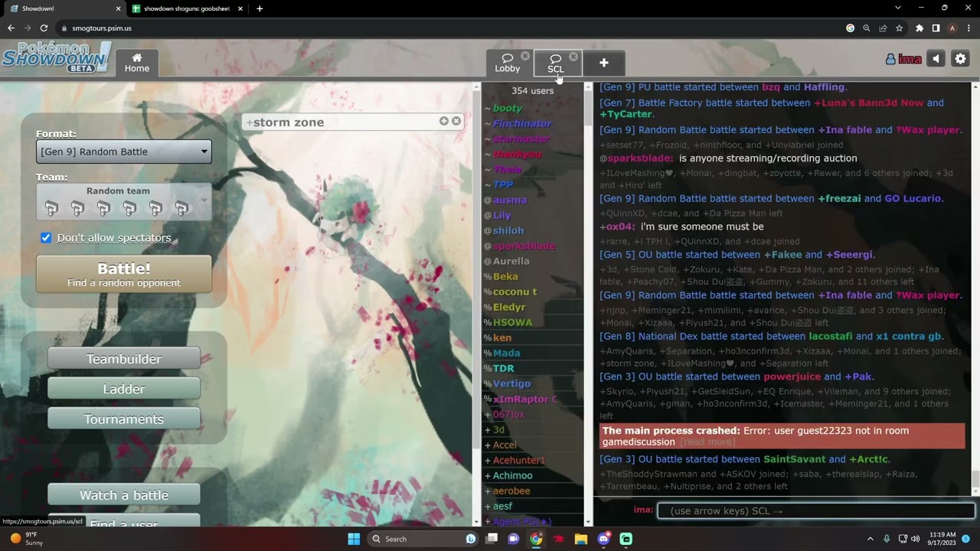Close the SCL chat room tab
The height and width of the screenshot is (551, 980).
pos(573,57)
